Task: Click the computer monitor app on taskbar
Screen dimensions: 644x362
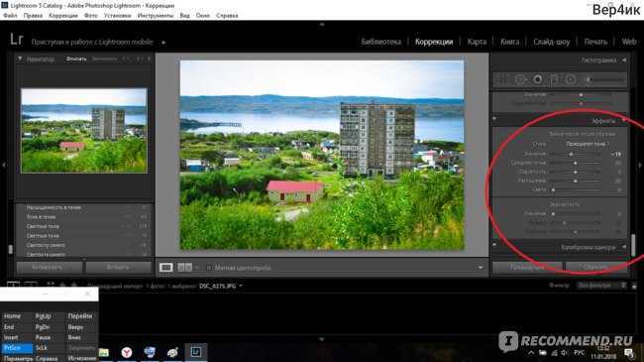Action: coord(150,352)
